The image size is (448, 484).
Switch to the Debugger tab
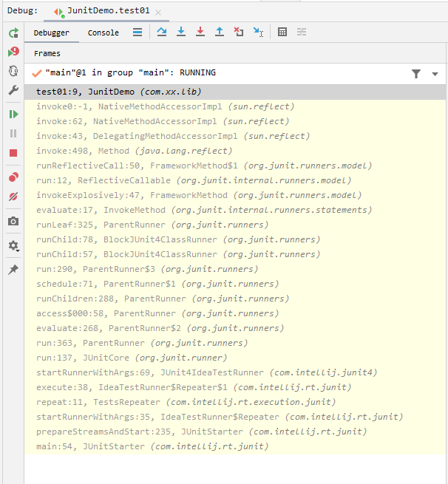(52, 33)
